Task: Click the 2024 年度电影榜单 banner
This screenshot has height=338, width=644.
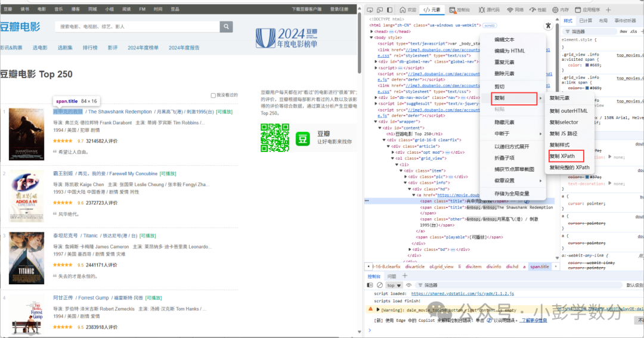Action: (287, 38)
